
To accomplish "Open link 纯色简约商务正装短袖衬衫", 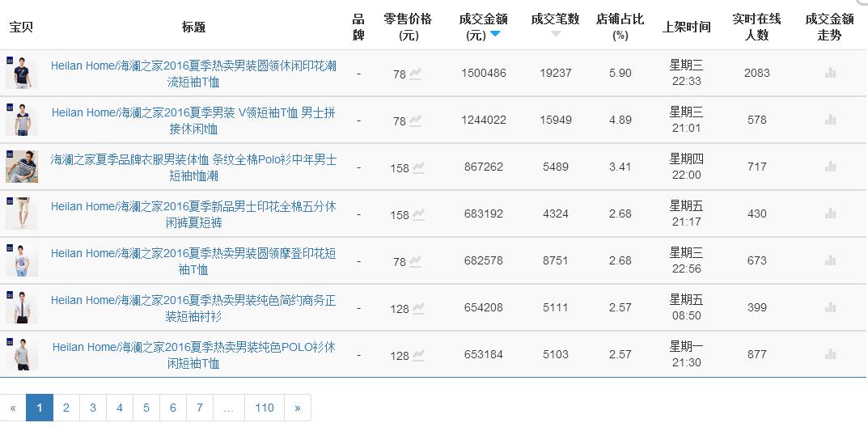I will 193,309.
